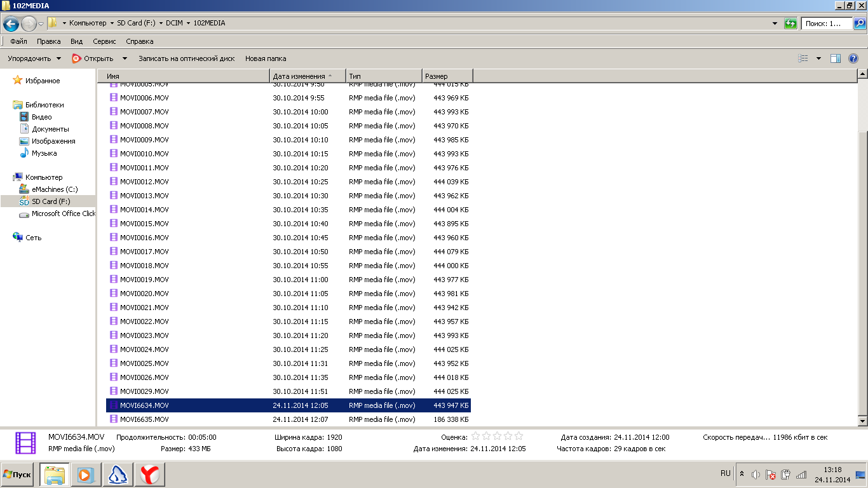Select SD Card (F:) in navigation pane
Image resolution: width=868 pixels, height=488 pixels.
[x=51, y=201]
